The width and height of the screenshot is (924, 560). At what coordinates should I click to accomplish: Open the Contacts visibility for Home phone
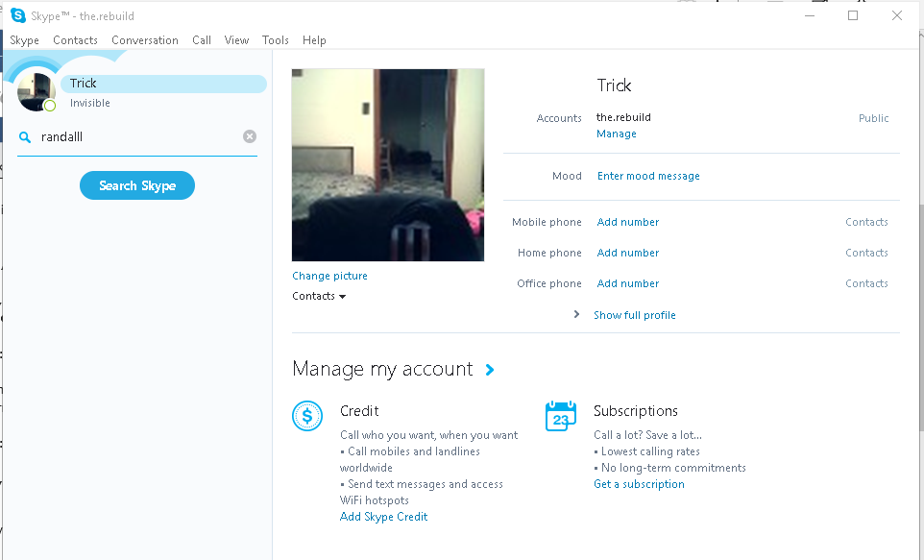[x=866, y=253]
